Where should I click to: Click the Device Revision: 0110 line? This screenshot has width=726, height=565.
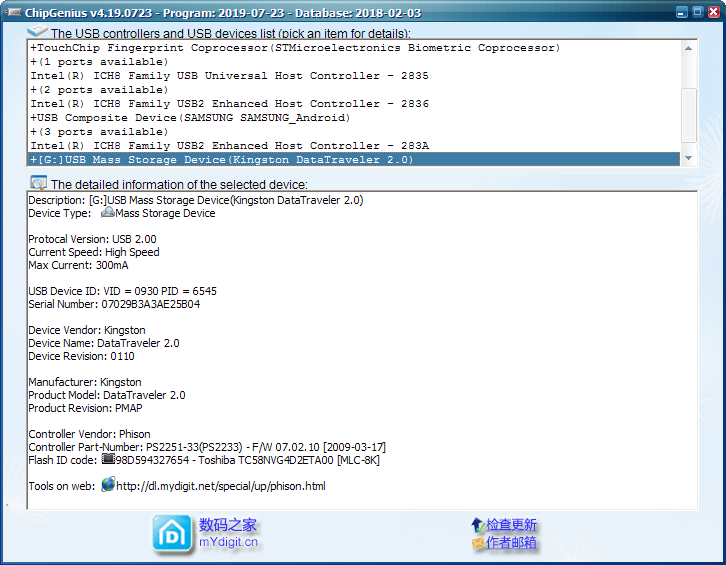click(81, 356)
